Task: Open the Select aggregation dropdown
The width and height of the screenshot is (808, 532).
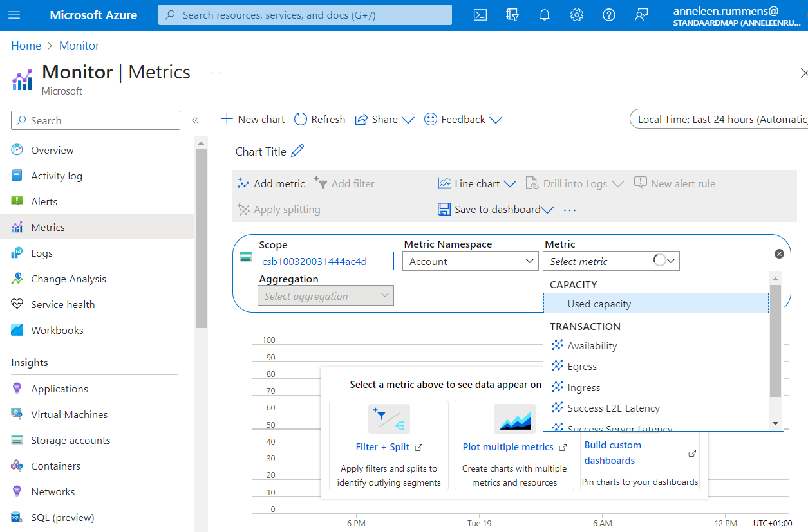Action: (326, 296)
